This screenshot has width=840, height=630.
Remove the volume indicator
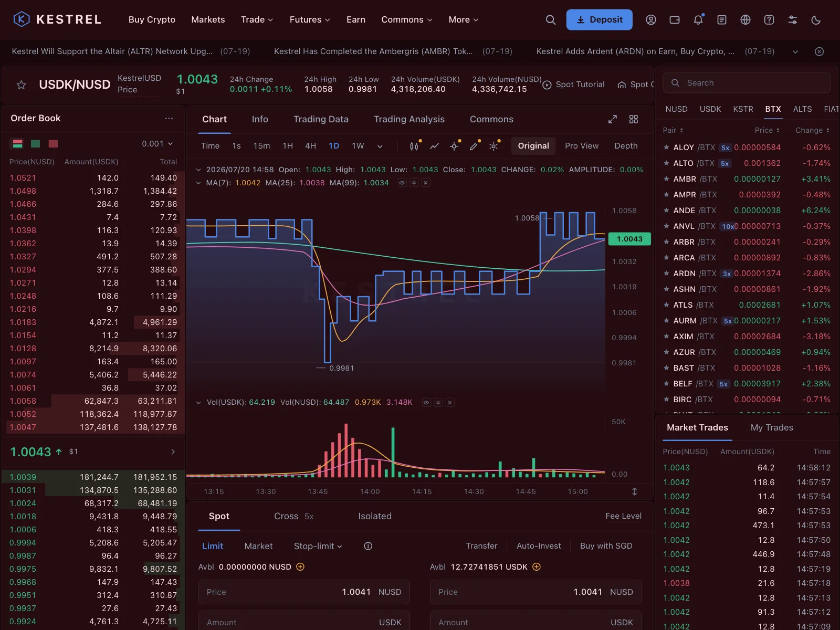click(x=450, y=403)
